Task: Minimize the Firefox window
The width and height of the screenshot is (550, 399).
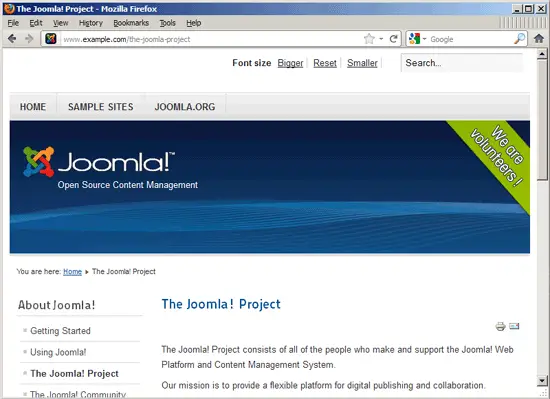Action: tap(516, 9)
